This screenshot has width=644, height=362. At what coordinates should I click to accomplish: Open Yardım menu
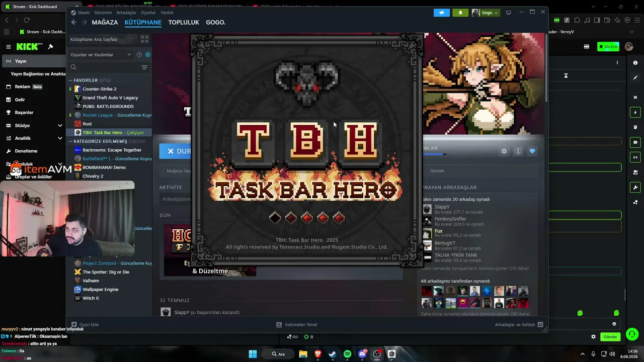pos(167,13)
